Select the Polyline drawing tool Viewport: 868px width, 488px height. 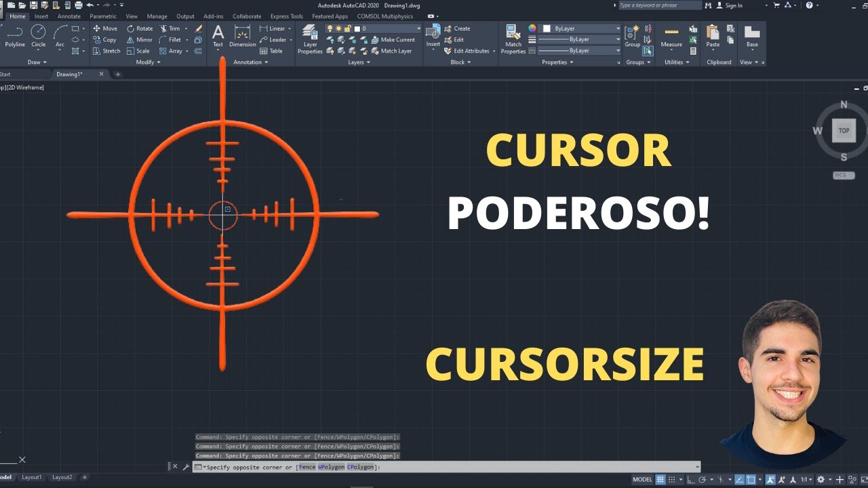pyautogui.click(x=14, y=36)
